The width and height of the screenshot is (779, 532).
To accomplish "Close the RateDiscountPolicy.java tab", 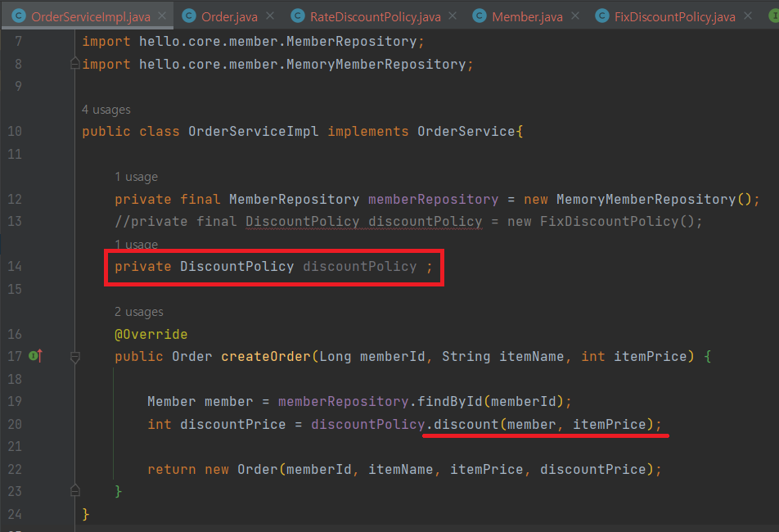I will click(x=453, y=16).
